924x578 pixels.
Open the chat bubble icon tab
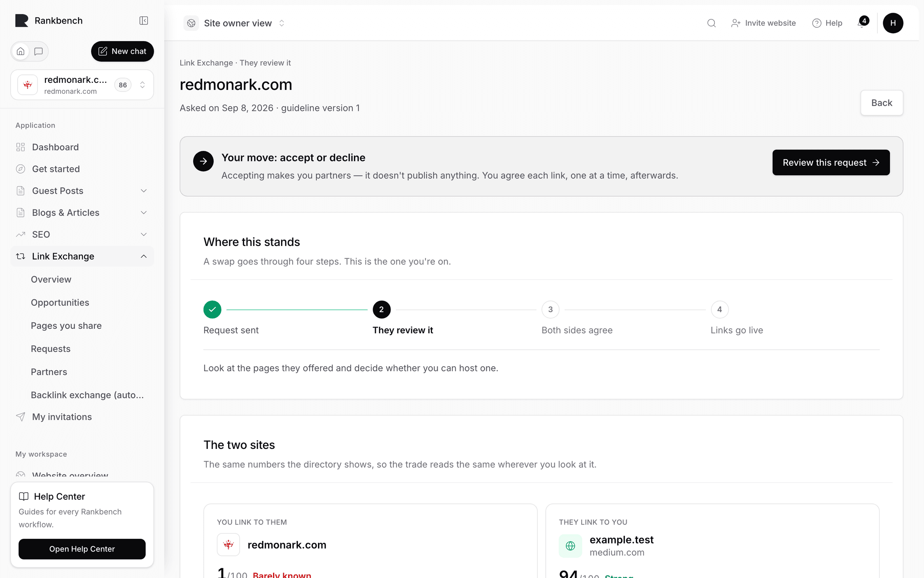(x=39, y=51)
